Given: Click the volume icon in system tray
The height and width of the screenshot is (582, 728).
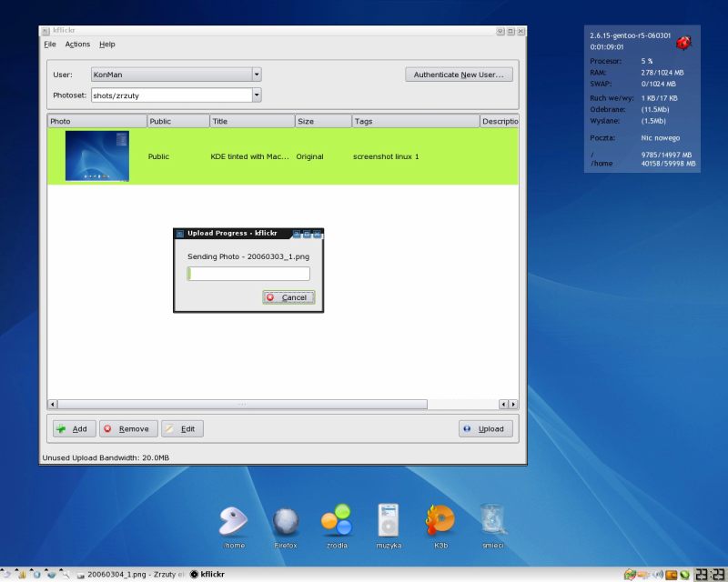Looking at the screenshot, I should click(x=657, y=575).
